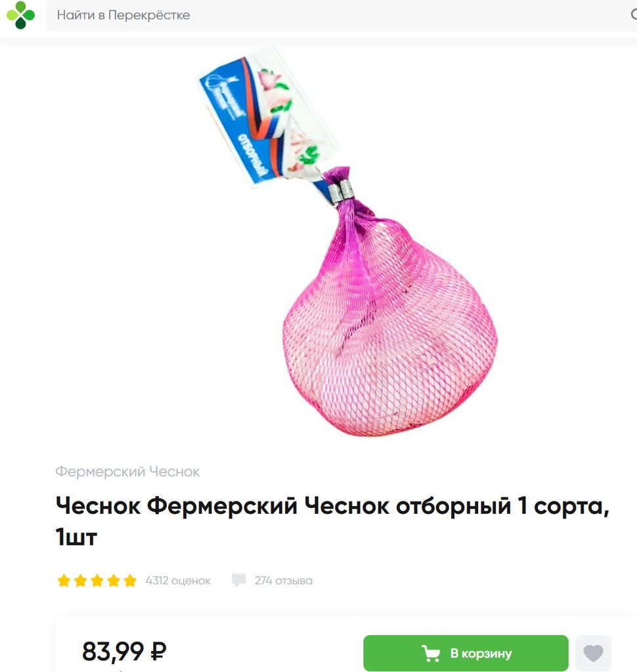
Task: Click the metal clip on the garlic net
Action: click(341, 190)
